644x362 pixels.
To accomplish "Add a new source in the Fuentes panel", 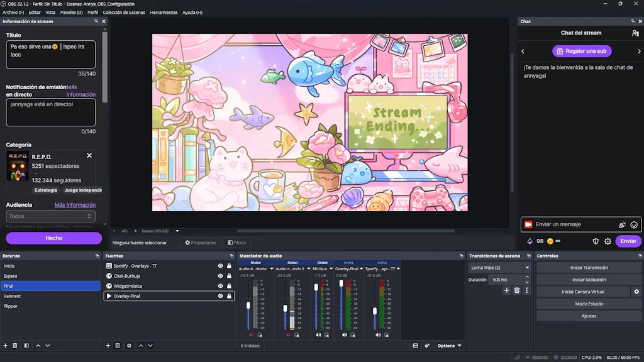I will point(108,346).
